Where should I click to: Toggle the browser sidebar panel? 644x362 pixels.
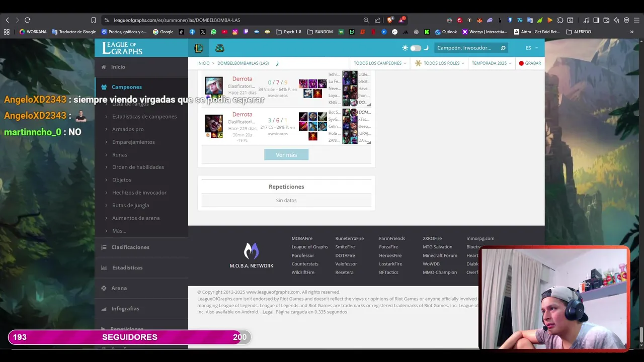tap(596, 20)
